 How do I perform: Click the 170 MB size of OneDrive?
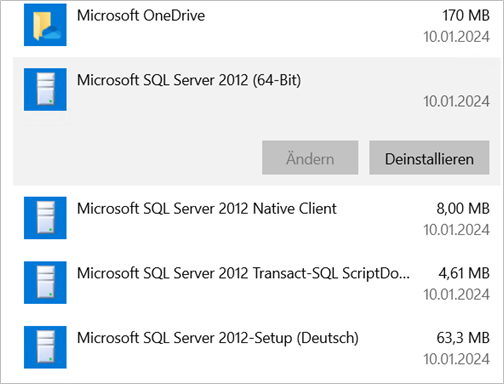466,16
